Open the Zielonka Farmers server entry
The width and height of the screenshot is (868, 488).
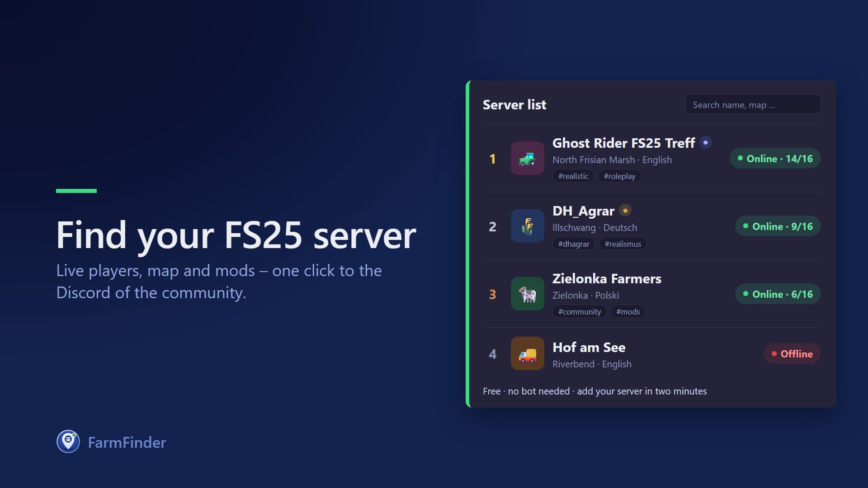tap(651, 294)
